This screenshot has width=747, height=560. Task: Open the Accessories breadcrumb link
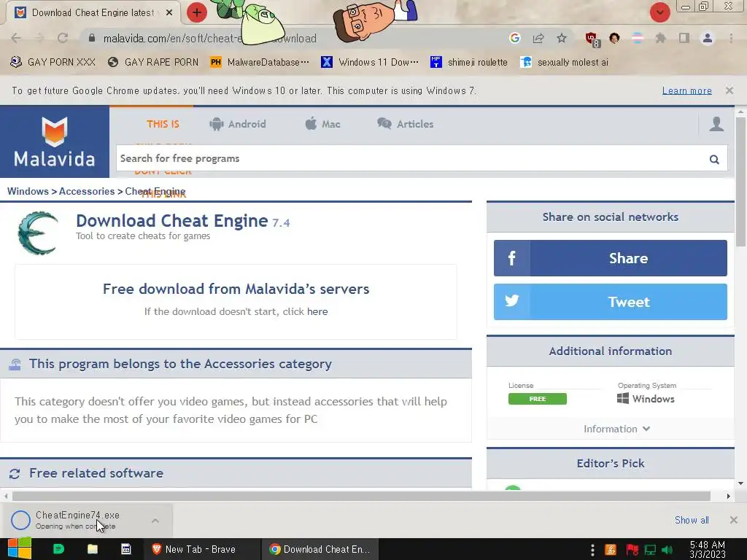click(x=87, y=191)
